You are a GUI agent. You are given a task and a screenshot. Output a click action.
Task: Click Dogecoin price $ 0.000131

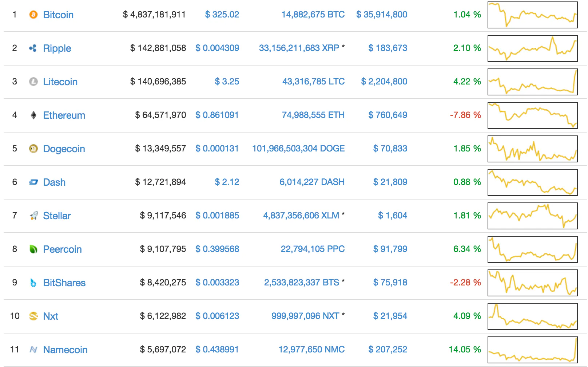click(x=217, y=149)
